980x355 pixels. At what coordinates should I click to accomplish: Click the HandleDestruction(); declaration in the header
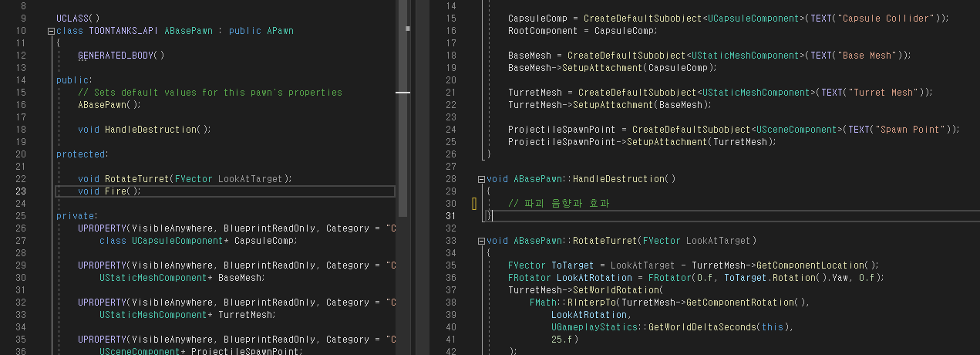144,130
